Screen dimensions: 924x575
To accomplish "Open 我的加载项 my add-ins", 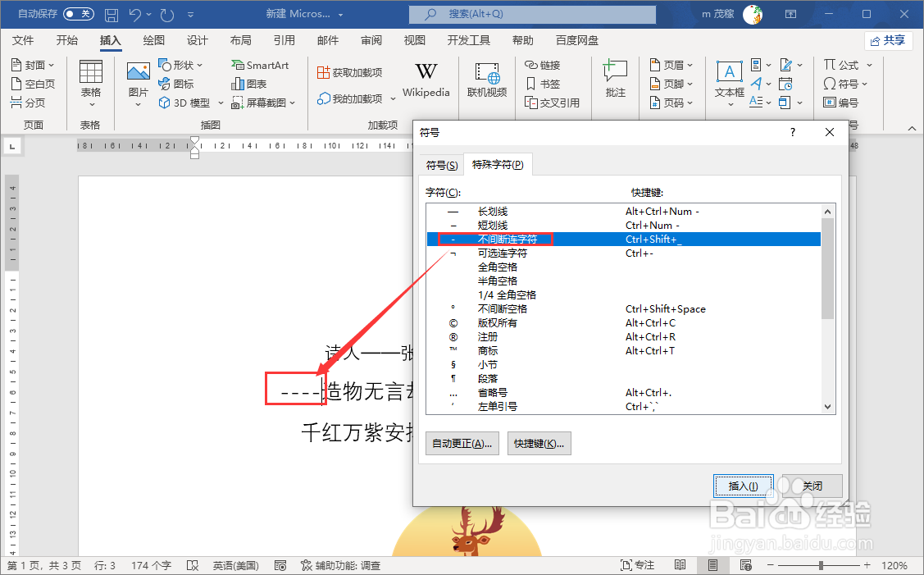I will click(350, 98).
